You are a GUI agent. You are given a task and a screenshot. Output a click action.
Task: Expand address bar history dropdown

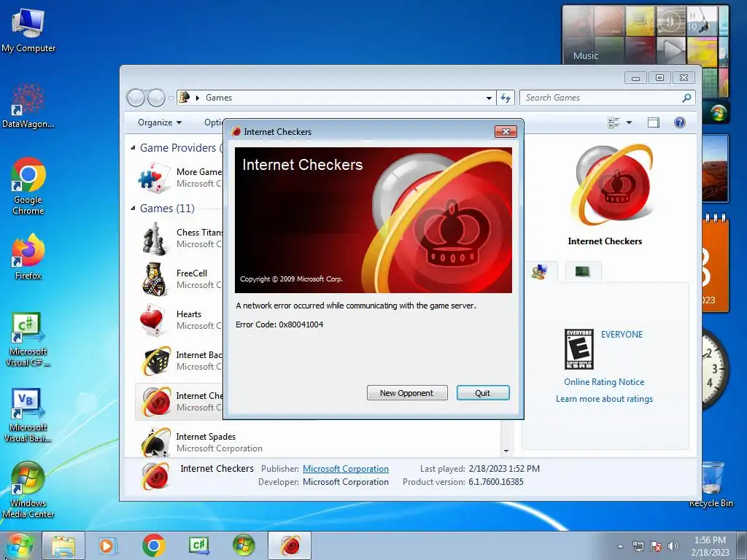tap(489, 98)
